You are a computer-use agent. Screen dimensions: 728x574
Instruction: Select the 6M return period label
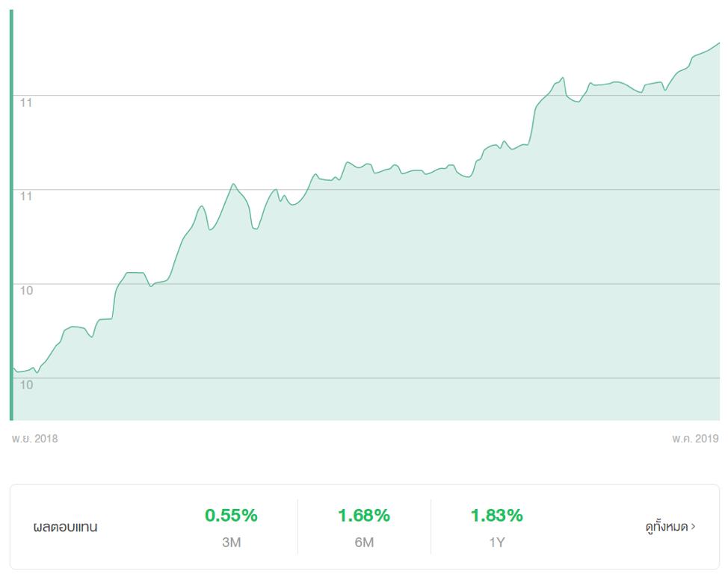(x=364, y=543)
